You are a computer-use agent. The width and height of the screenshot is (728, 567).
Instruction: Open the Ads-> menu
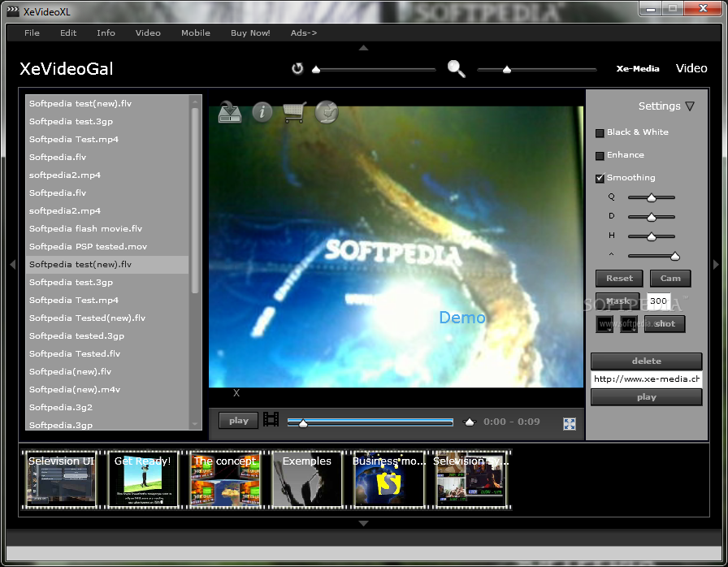click(304, 33)
